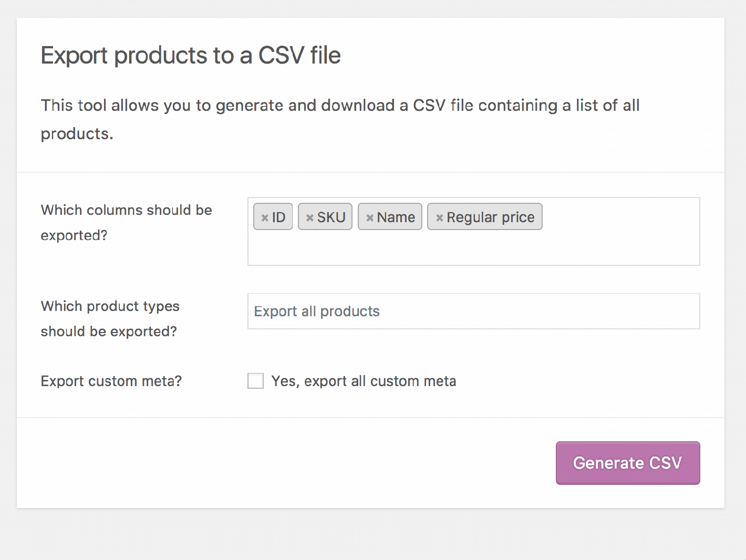Remove the Regular price column tag
This screenshot has width=746, height=560.
440,217
